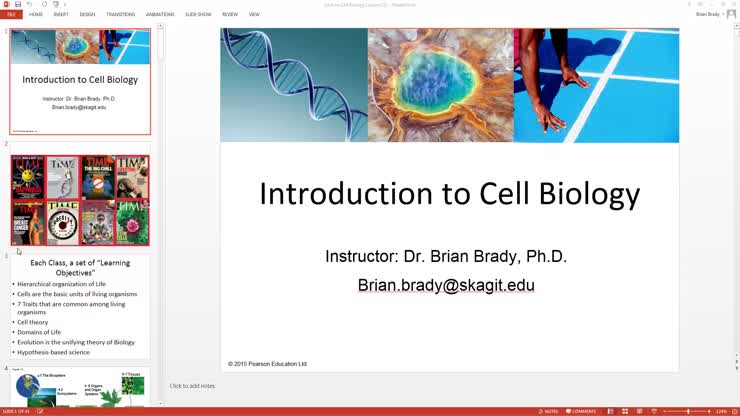Click into the 'Click to add notes' field
Image resolution: width=740 pixels, height=416 pixels.
pos(192,386)
